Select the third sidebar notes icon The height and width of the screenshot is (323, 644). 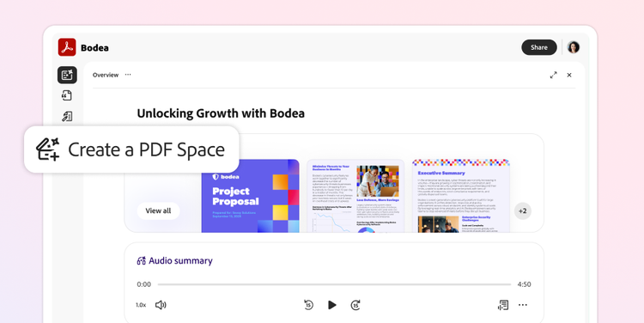(x=67, y=116)
